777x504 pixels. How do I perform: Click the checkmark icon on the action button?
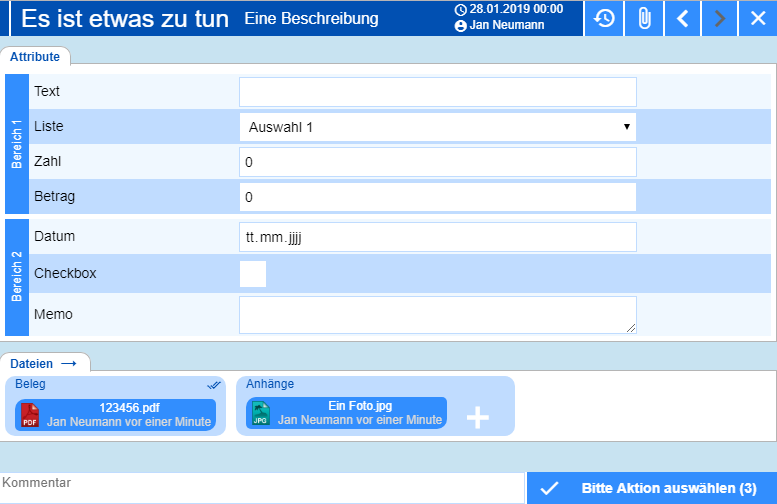[x=549, y=489]
